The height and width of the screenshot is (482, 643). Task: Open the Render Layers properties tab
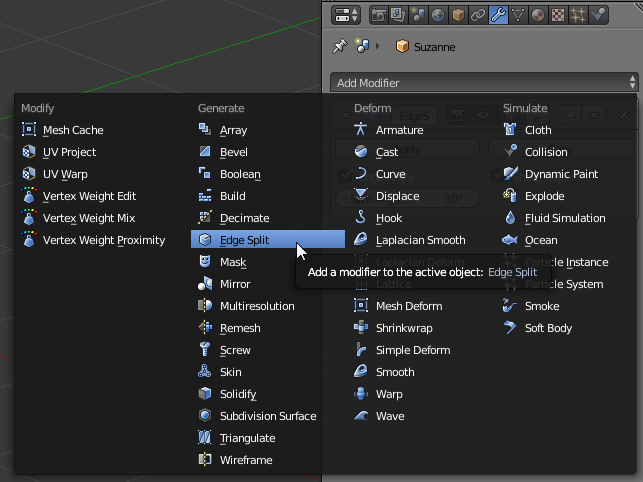coord(398,16)
